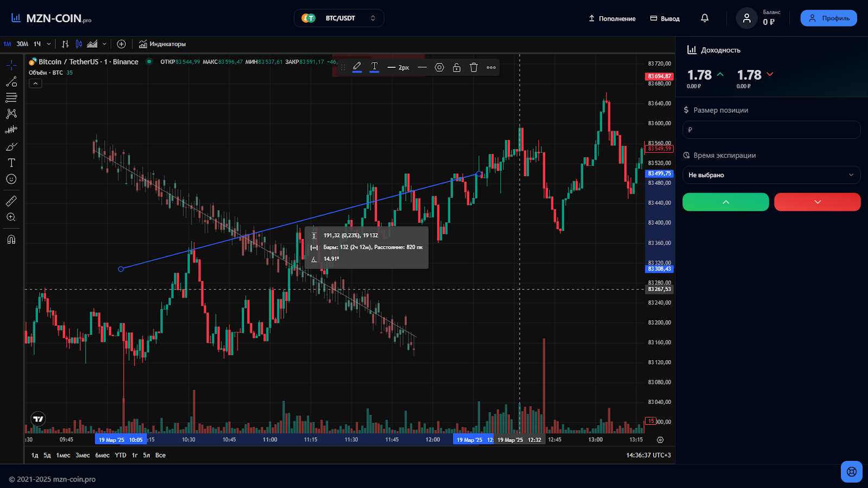Open the BTC/USDT pair selector
Screen dimensions: 868x488
(339, 18)
